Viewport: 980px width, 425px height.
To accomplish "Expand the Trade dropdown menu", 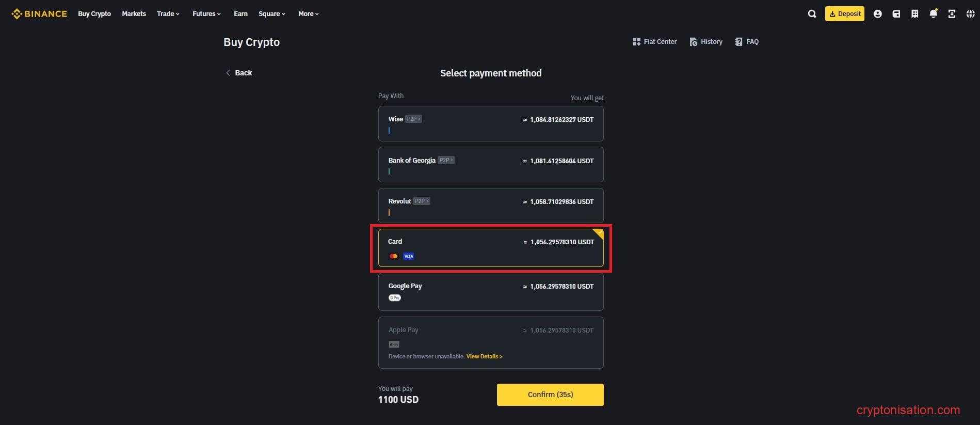I will coord(168,14).
